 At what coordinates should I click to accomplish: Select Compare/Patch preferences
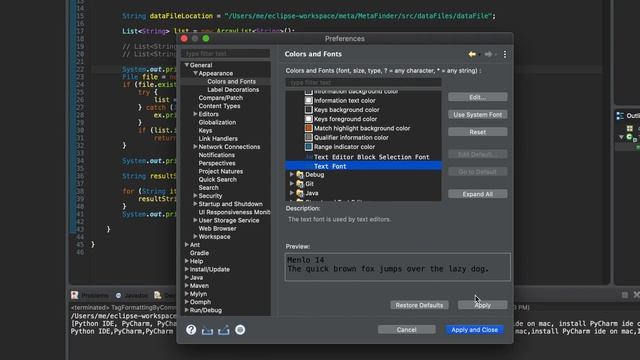(221, 98)
